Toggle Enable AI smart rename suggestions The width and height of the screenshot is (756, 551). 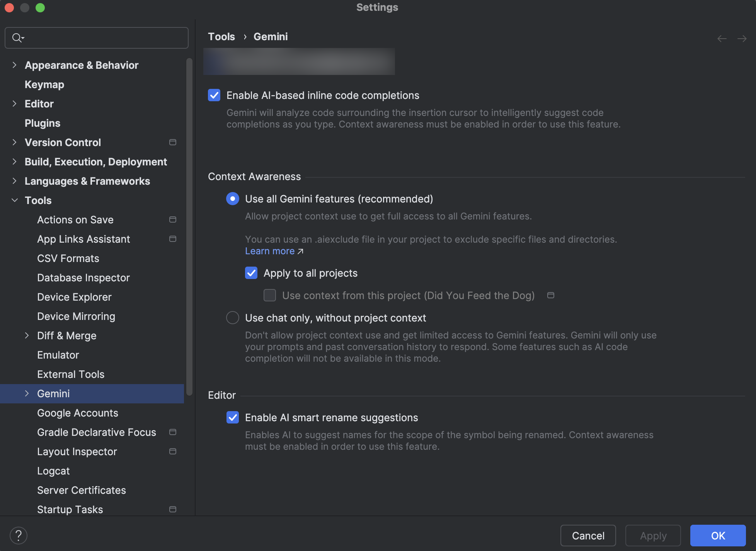pos(233,418)
